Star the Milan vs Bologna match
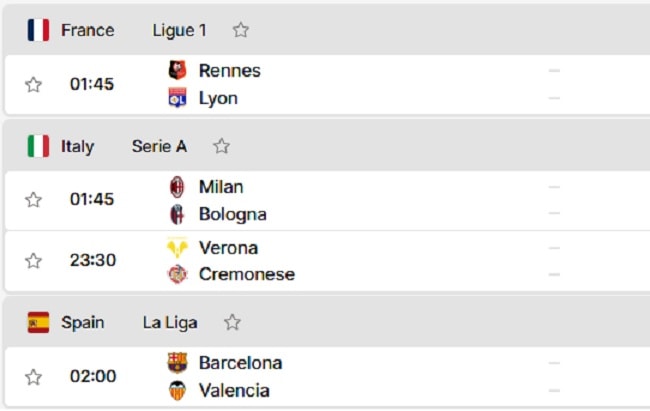 [x=33, y=199]
